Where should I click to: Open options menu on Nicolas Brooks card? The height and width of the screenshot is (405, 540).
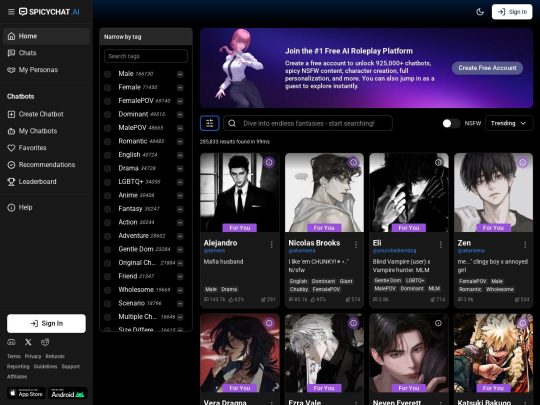point(356,245)
